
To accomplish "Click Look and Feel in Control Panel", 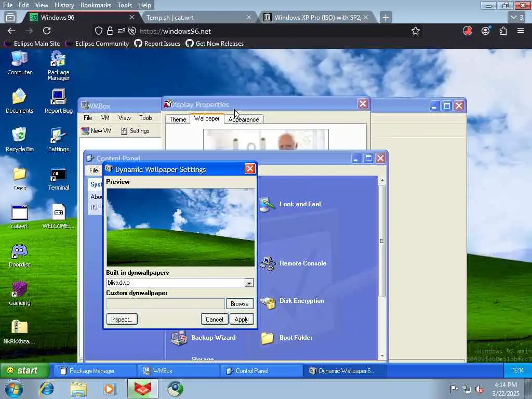I will pyautogui.click(x=290, y=204).
